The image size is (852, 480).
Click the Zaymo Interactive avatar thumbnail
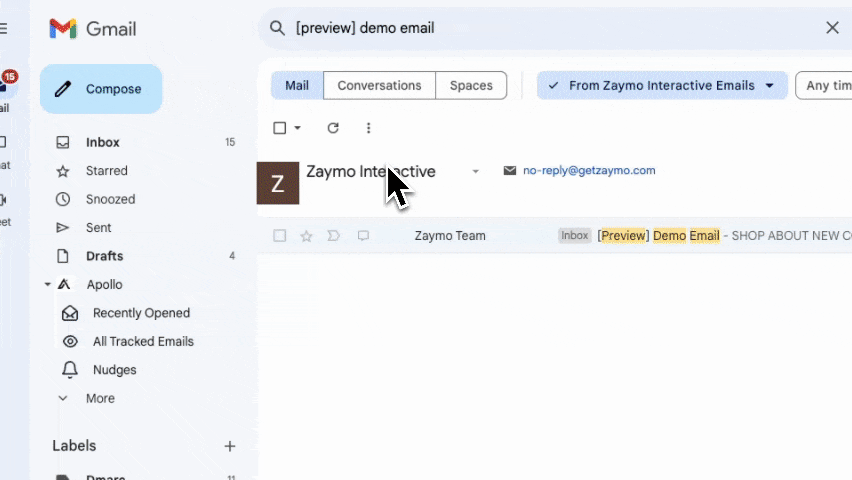[278, 183]
